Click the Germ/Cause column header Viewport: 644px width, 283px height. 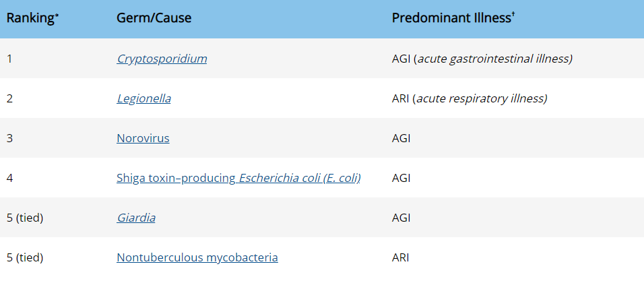pos(154,18)
